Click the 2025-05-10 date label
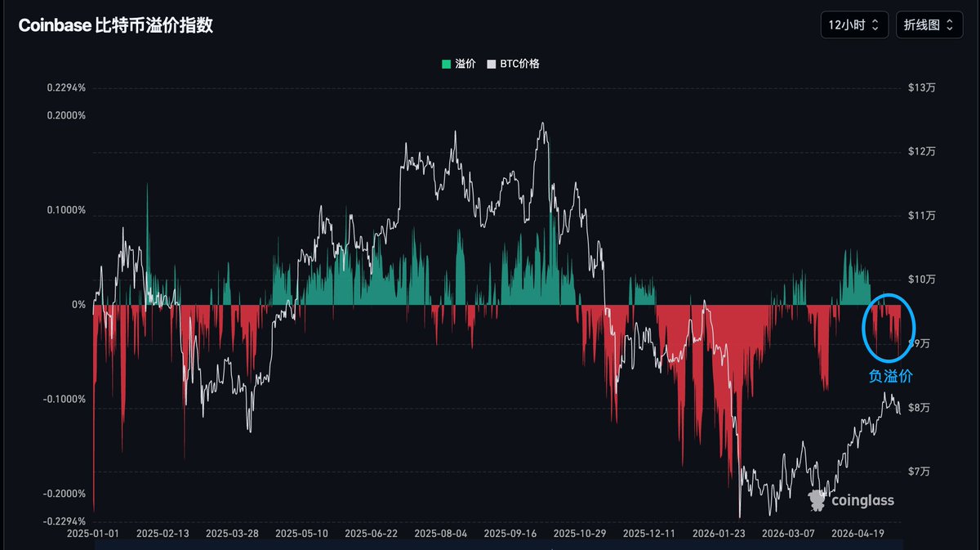980x550 pixels. [x=301, y=534]
